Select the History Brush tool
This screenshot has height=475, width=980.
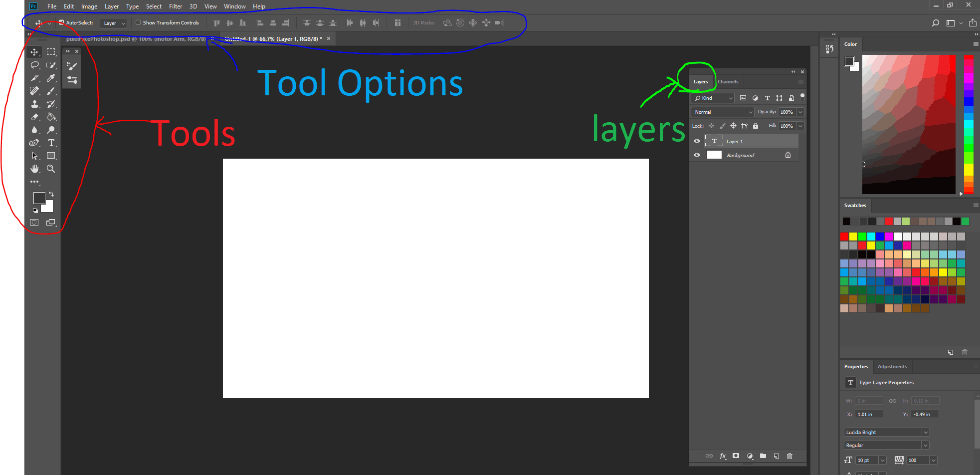[x=51, y=104]
